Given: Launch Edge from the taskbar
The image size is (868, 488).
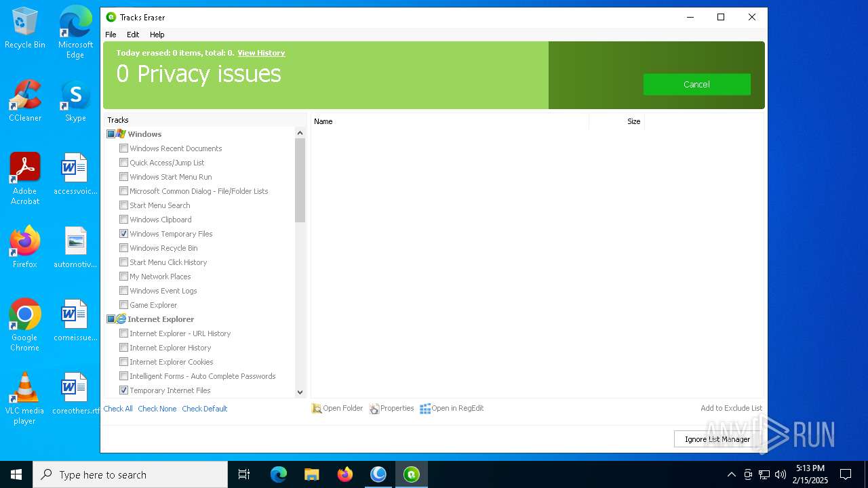Looking at the screenshot, I should 279,474.
